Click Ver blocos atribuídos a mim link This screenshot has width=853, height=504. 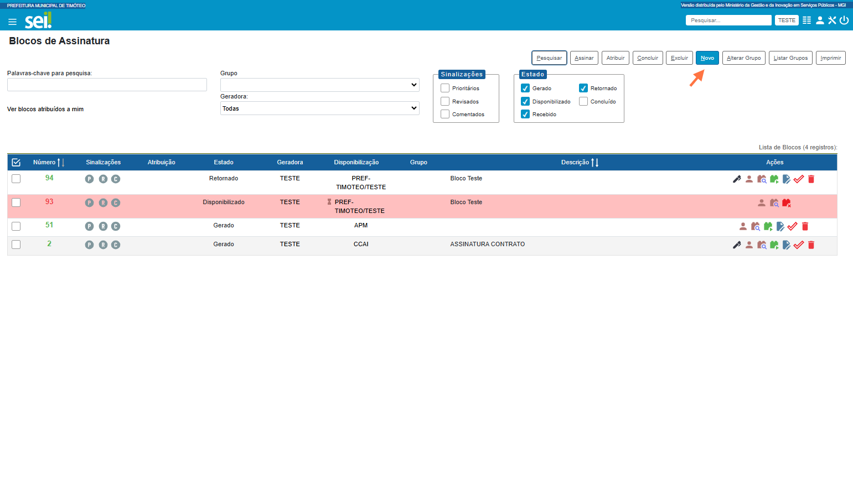click(45, 109)
